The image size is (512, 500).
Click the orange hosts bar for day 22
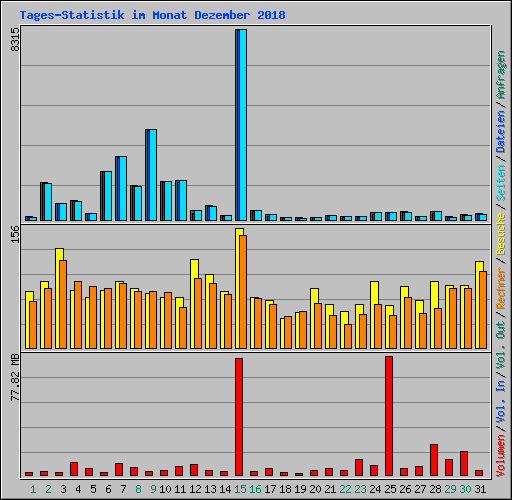(x=348, y=337)
